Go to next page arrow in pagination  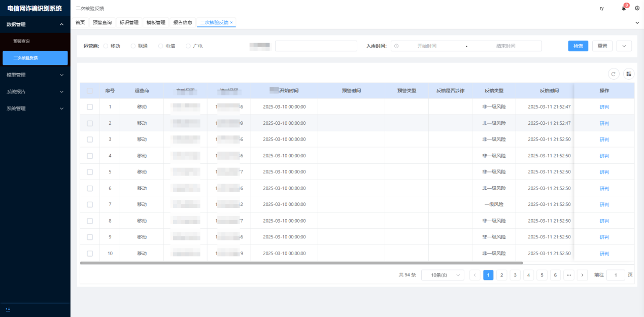[x=582, y=275]
